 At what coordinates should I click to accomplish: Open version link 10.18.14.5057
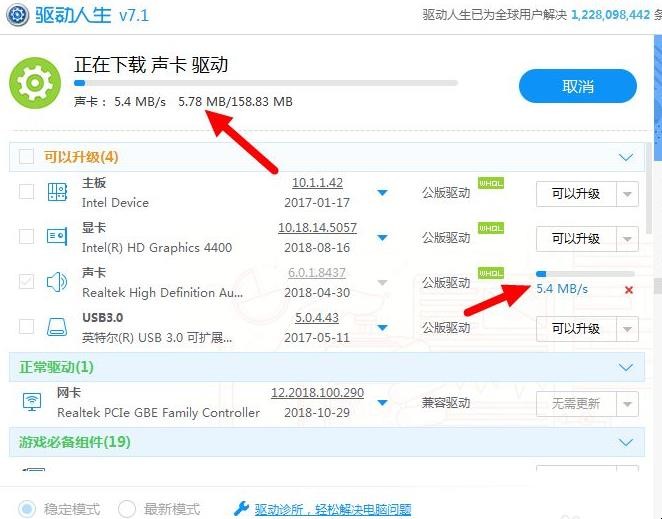click(x=317, y=228)
